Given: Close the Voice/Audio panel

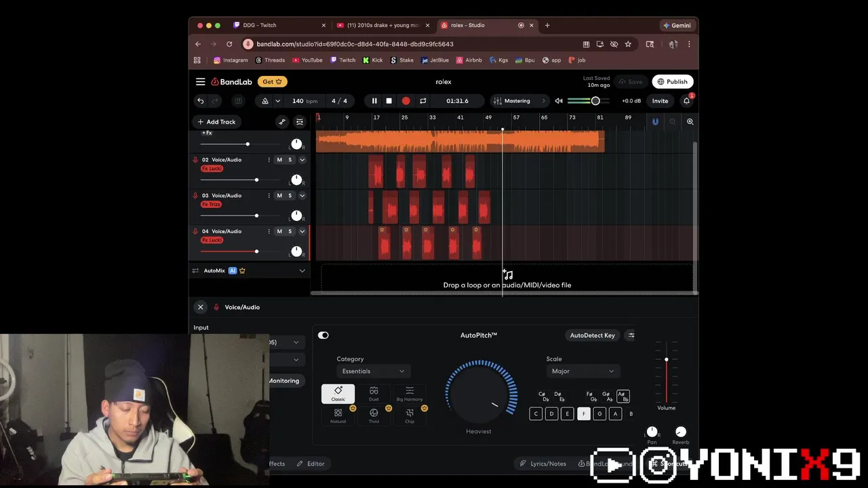Looking at the screenshot, I should [201, 308].
